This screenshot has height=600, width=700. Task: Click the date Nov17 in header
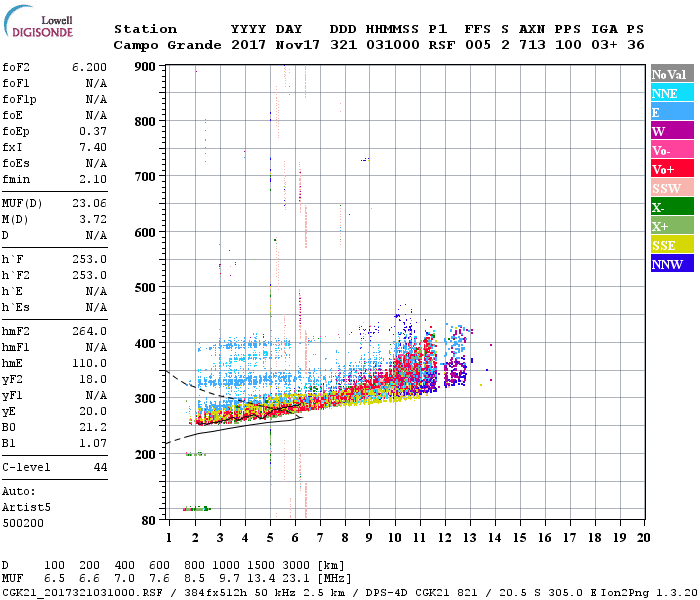pos(298,45)
